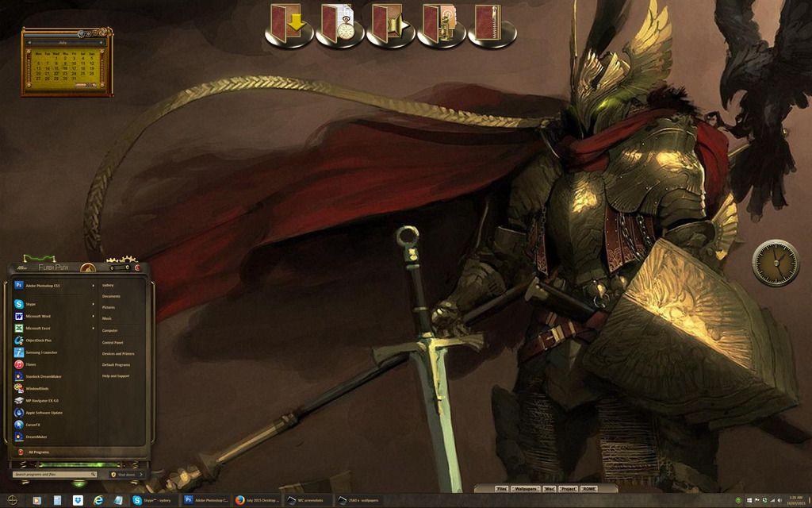
Task: Open the zipper archive dock icon
Action: [x=492, y=25]
